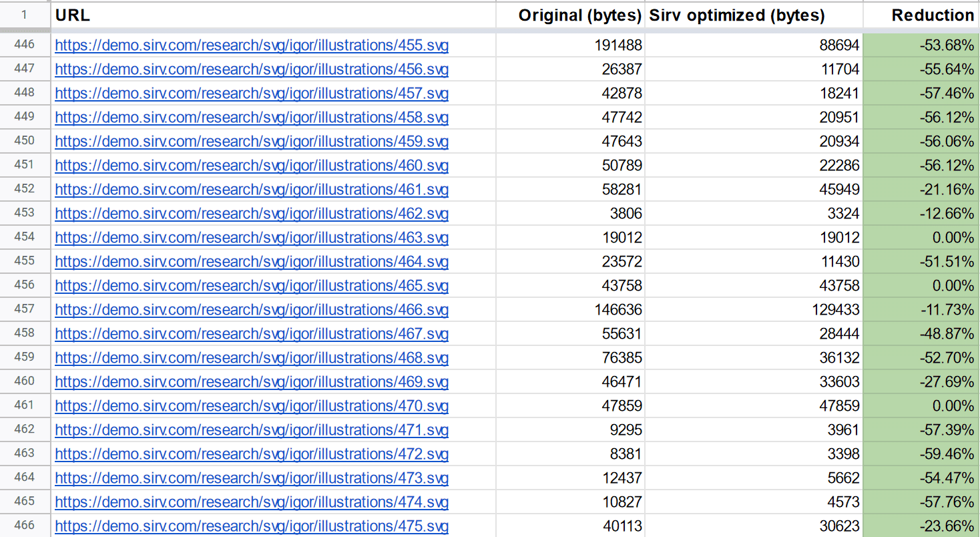Select the Sirv optimized (bytes) header cell
Viewport: 980px width, 537px height.
coord(754,15)
